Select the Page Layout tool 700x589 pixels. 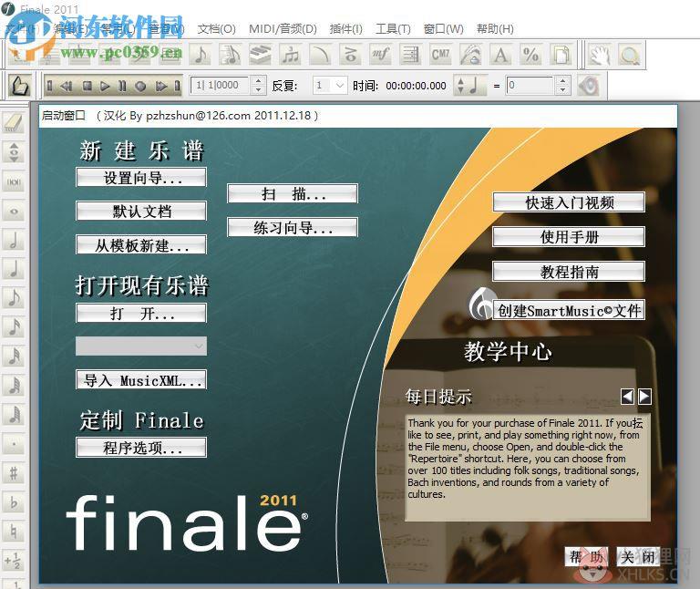coord(561,55)
